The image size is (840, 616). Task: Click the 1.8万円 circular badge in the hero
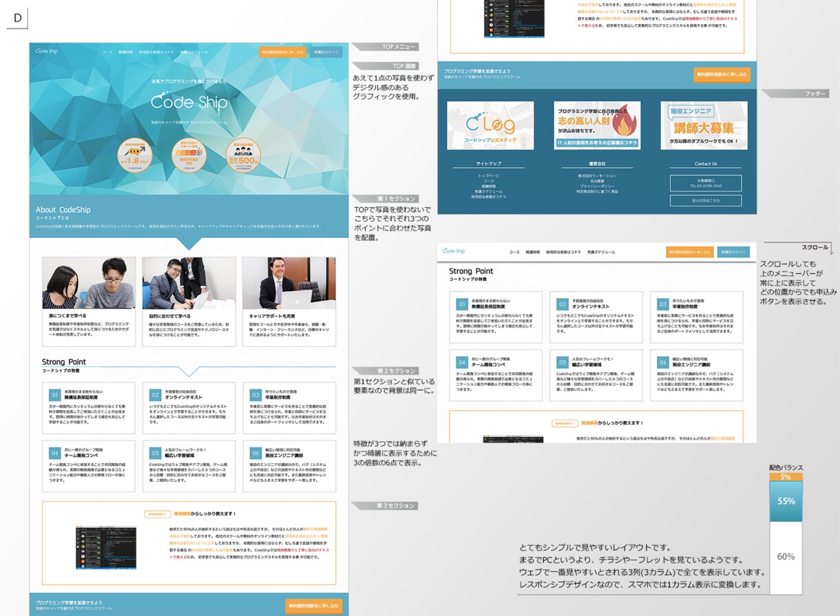point(134,154)
